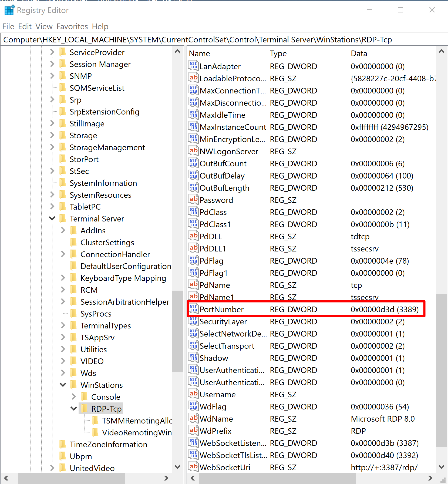Expand the Console subkey
The image size is (448, 484).
[74, 396]
